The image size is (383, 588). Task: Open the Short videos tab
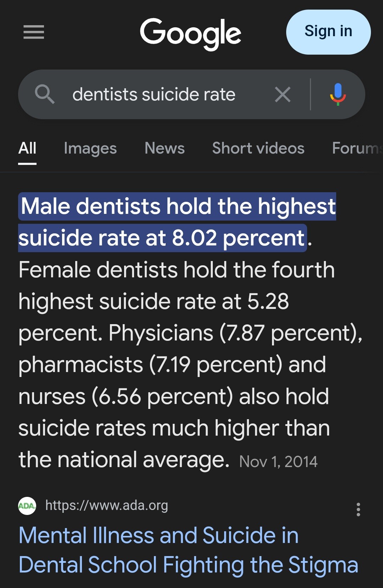pos(258,148)
